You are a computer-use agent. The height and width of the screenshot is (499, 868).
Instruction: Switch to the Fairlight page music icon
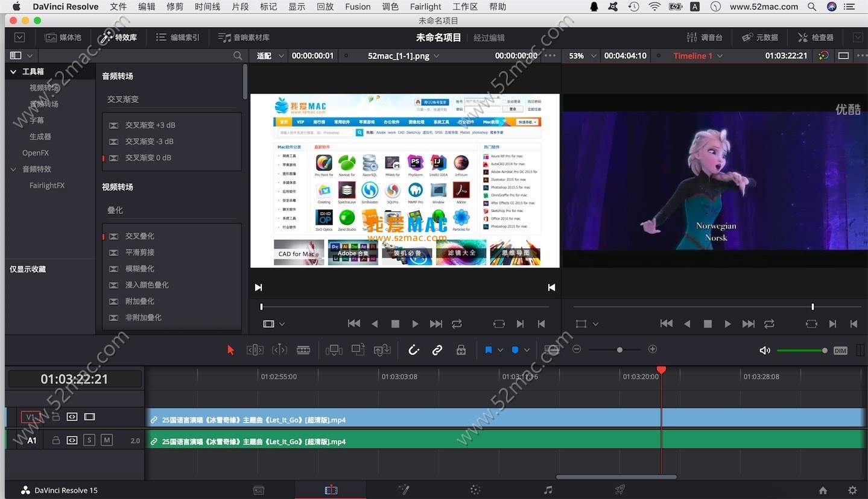pos(548,490)
